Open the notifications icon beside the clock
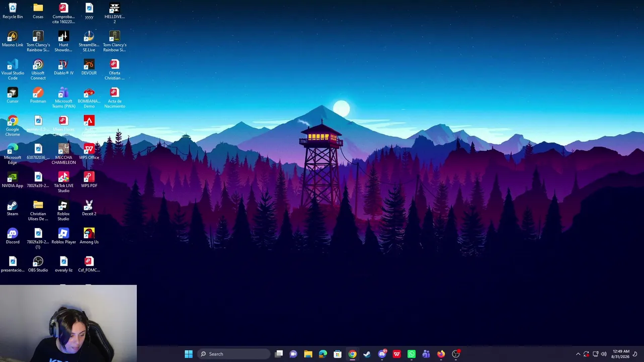The width and height of the screenshot is (644, 362). (x=635, y=354)
